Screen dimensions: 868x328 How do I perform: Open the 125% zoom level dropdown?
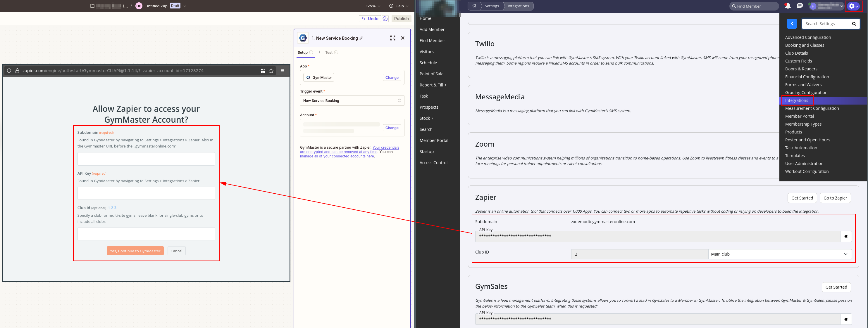pos(373,6)
